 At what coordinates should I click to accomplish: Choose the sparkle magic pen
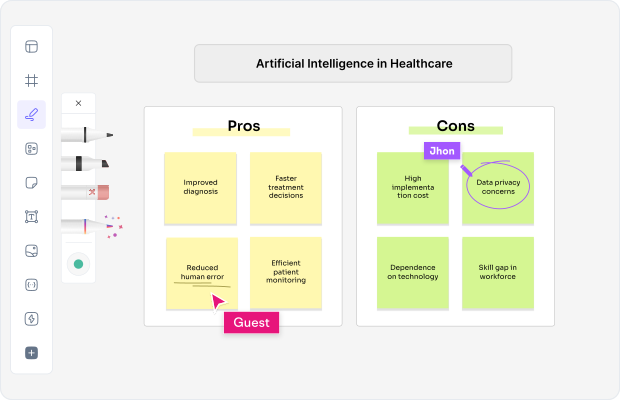(88, 224)
